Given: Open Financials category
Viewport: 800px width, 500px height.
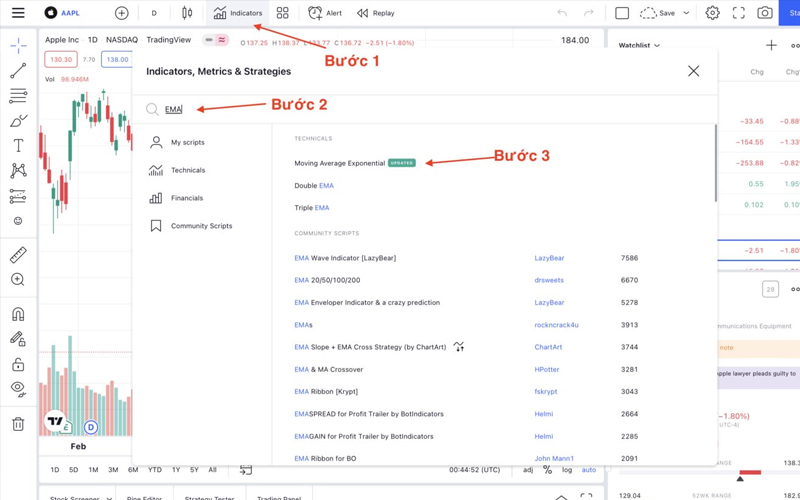Looking at the screenshot, I should [177, 198].
